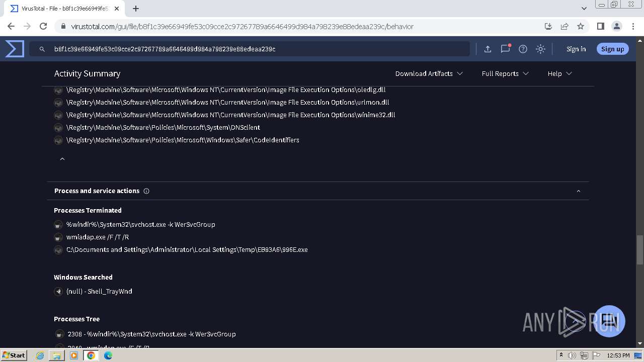Click sandbox icon beside svchost.exe terminated process
Image resolution: width=644 pixels, height=362 pixels.
click(x=58, y=225)
